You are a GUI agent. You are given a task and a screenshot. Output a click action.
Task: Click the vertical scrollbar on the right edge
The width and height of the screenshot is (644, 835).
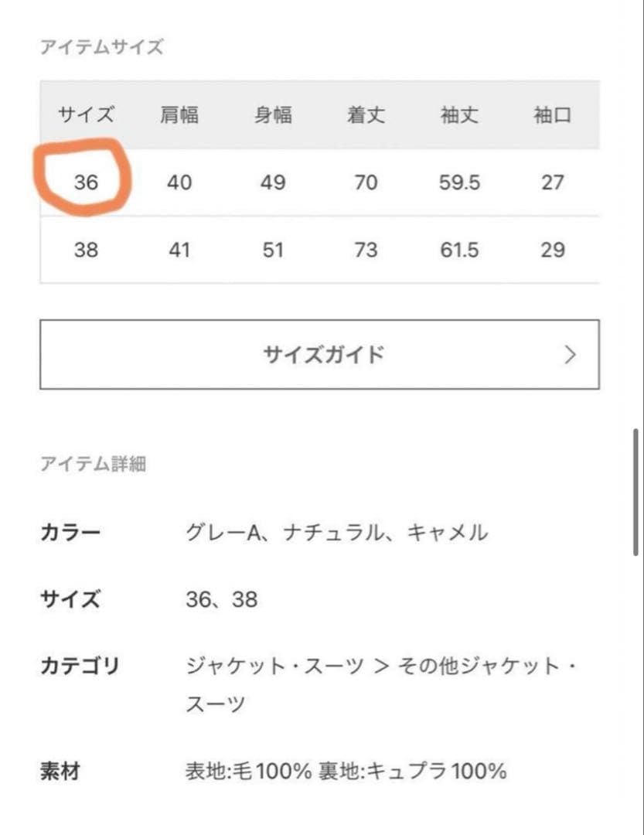pyautogui.click(x=635, y=492)
